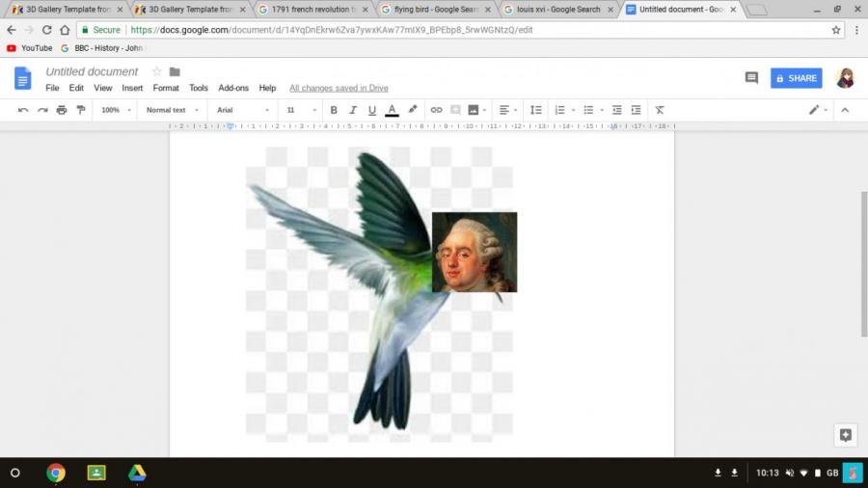Click the Clear formatting icon
Viewport: 868px width, 488px height.
pyautogui.click(x=660, y=110)
